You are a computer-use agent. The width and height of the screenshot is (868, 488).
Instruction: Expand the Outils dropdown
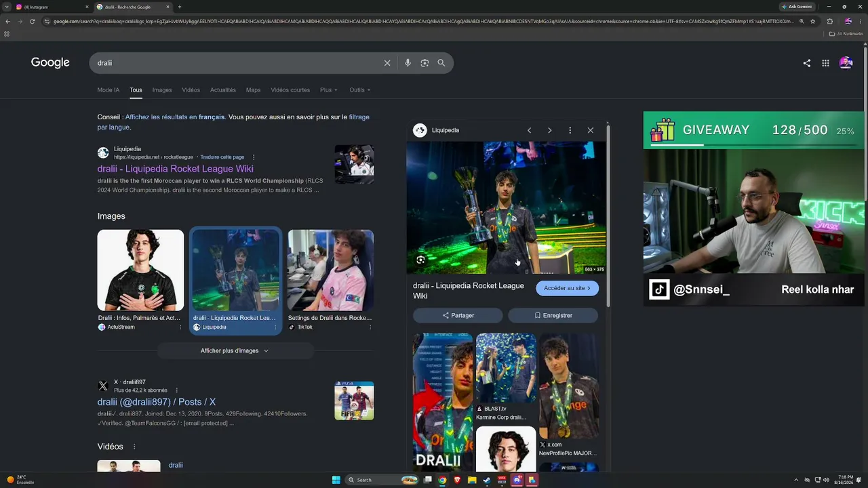(x=360, y=90)
